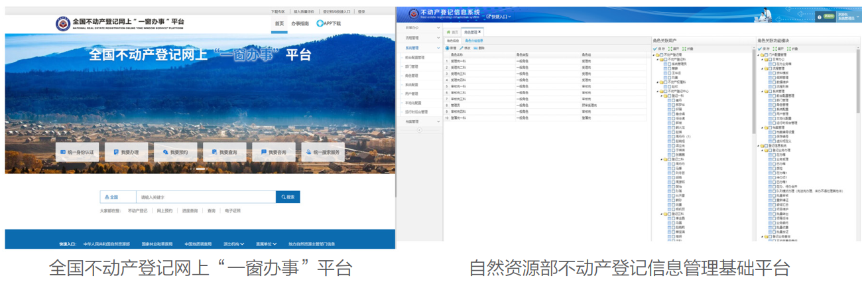Viewport: 868px width, 284px height.
Task: Click the keyword search input field
Action: (x=206, y=197)
